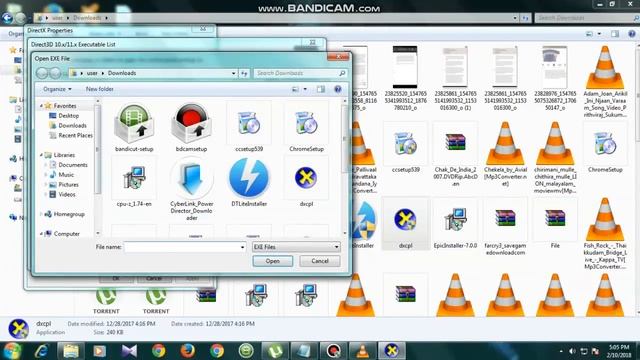Click the navigation tree scrollbar in dialog

tap(98, 167)
